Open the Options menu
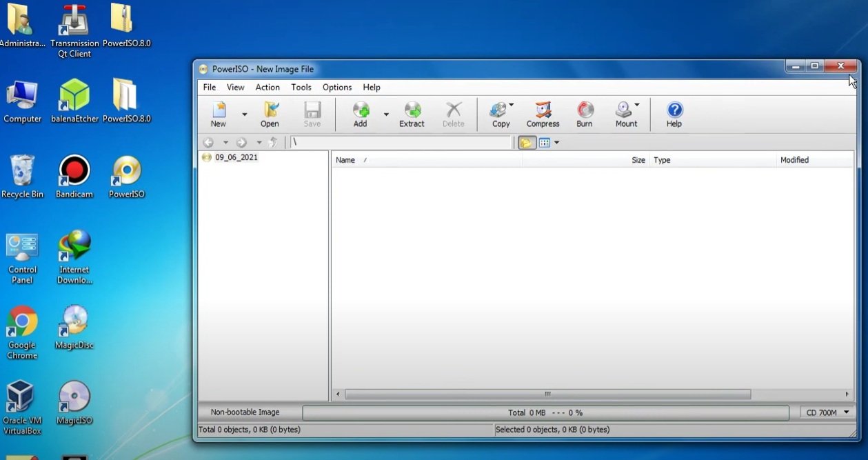868x460 pixels. (x=337, y=87)
